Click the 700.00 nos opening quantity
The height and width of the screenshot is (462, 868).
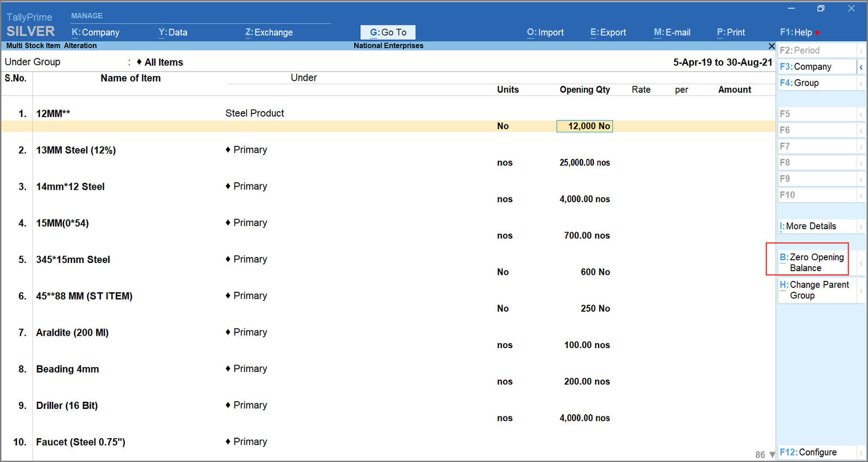[587, 235]
